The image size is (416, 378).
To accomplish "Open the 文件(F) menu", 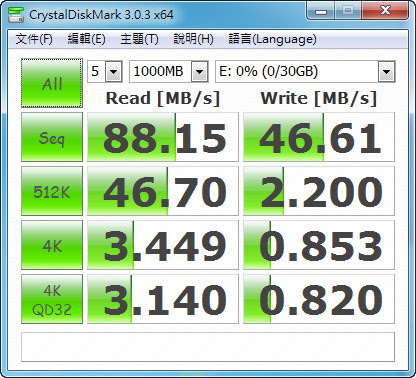I will (x=34, y=39).
